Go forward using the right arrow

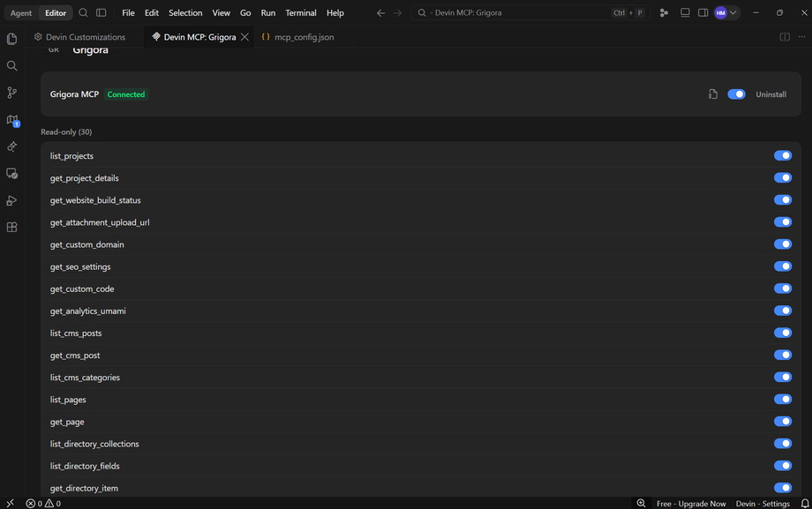(x=398, y=13)
